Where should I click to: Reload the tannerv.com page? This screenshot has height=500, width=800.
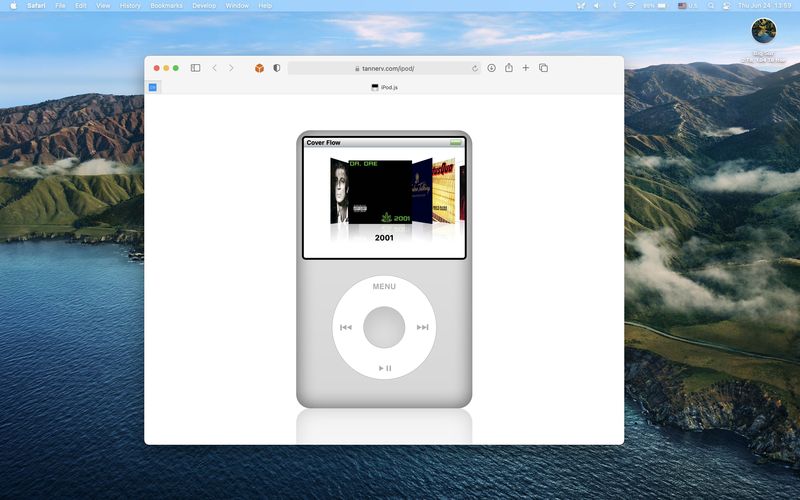pos(474,68)
